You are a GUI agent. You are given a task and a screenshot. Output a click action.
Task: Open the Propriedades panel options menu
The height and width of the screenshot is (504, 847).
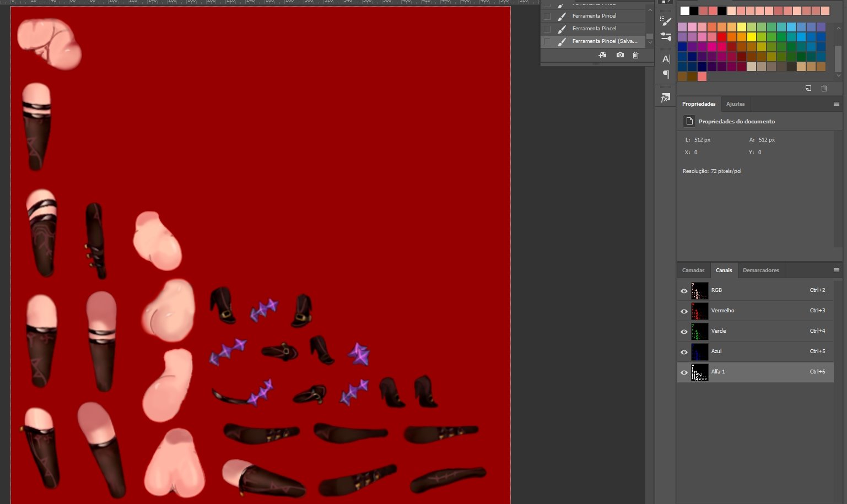pyautogui.click(x=836, y=104)
